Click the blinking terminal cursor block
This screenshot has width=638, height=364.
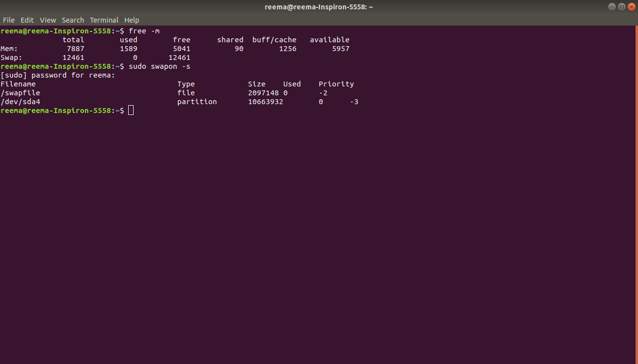[130, 110]
